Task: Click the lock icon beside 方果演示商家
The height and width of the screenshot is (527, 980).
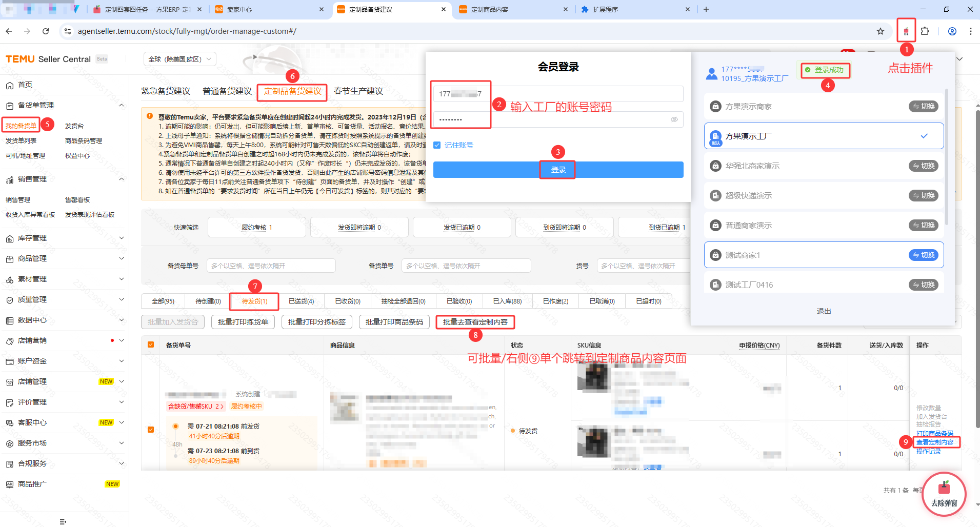Action: tap(715, 107)
